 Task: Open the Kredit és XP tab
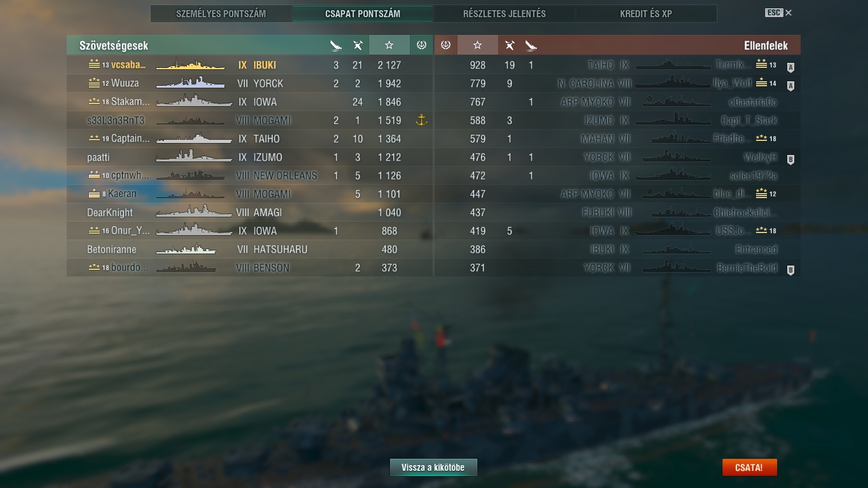[x=646, y=13]
